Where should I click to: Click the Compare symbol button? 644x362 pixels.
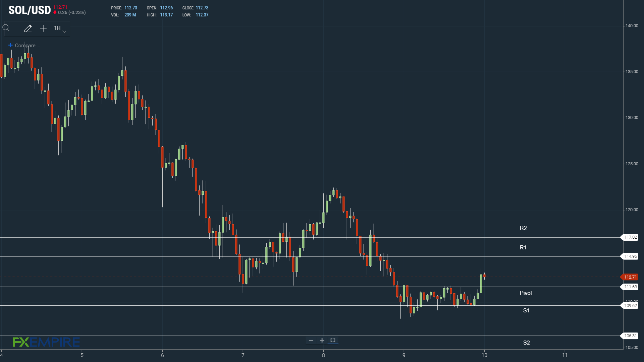pos(24,46)
